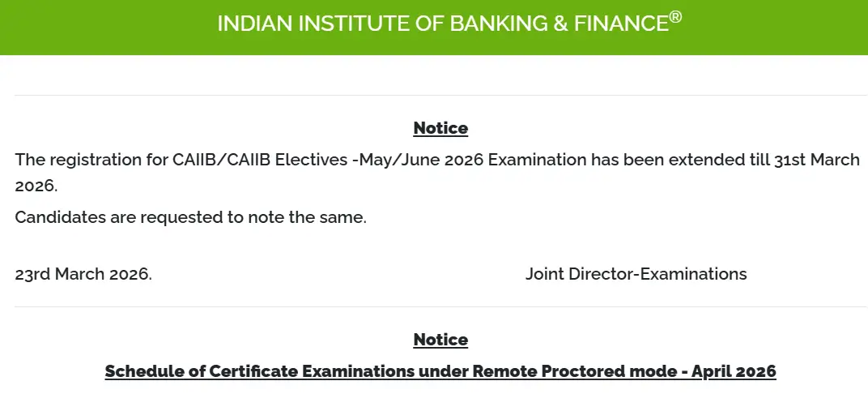Click the first Notice heading
This screenshot has width=868, height=411.
click(x=440, y=128)
